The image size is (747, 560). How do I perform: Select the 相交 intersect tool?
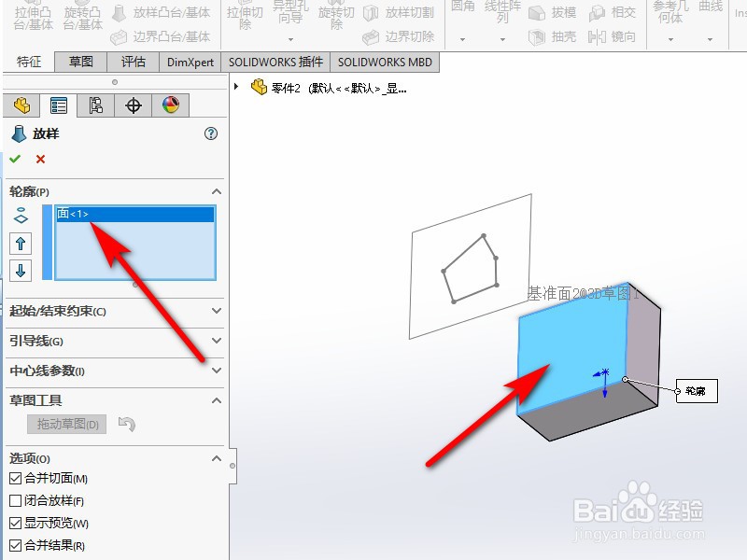(613, 12)
